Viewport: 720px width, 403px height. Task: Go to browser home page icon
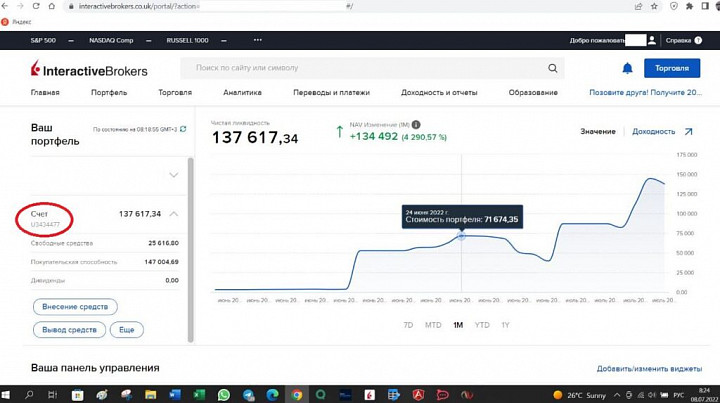coord(51,6)
